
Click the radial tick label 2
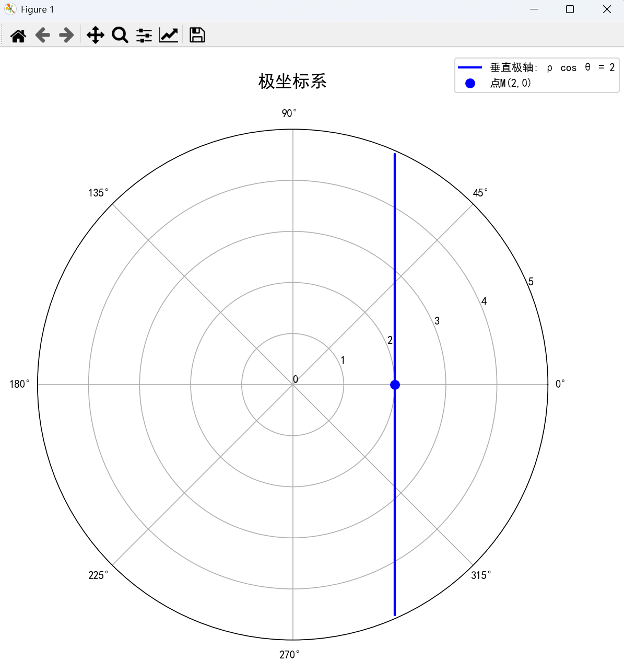390,340
